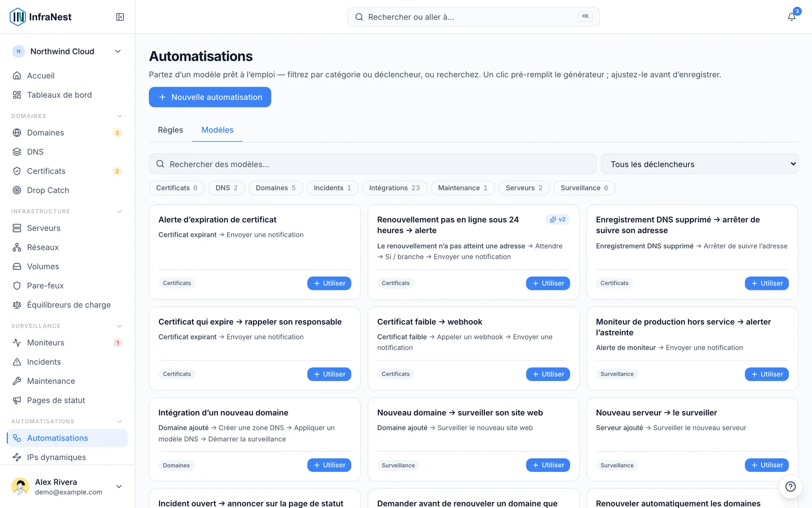This screenshot has height=508, width=812.
Task: Use Alerte d'expiration de certificat template
Action: coord(329,283)
